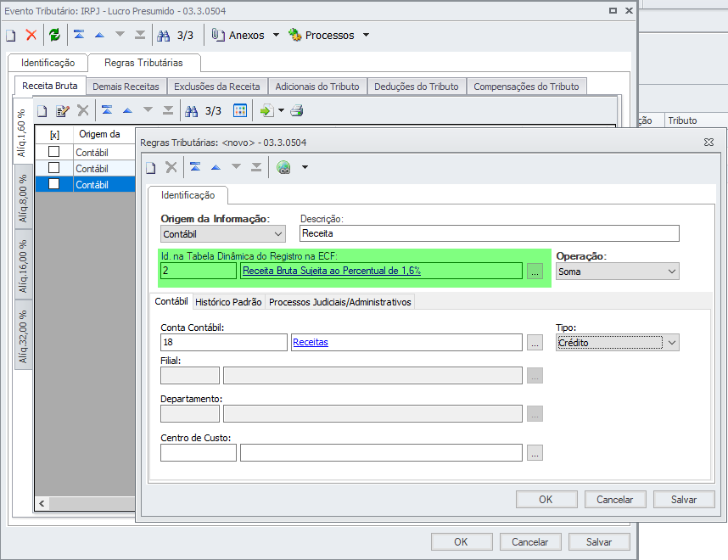Open Adicionais do Tributo tab
The height and width of the screenshot is (560, 728).
[317, 87]
